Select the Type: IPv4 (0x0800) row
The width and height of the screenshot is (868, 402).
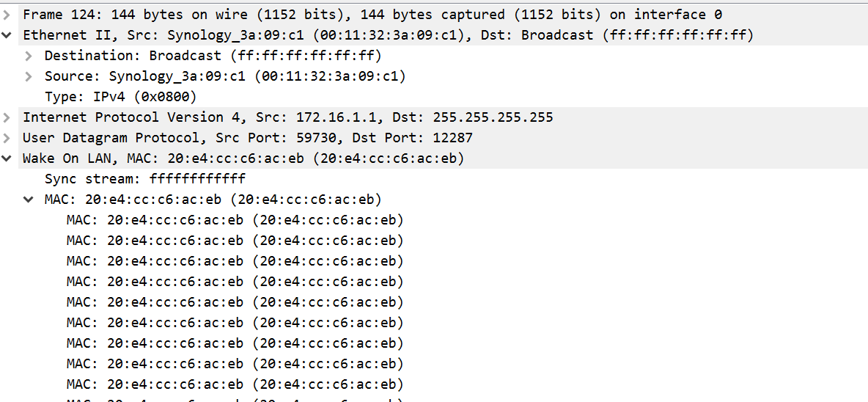point(121,97)
